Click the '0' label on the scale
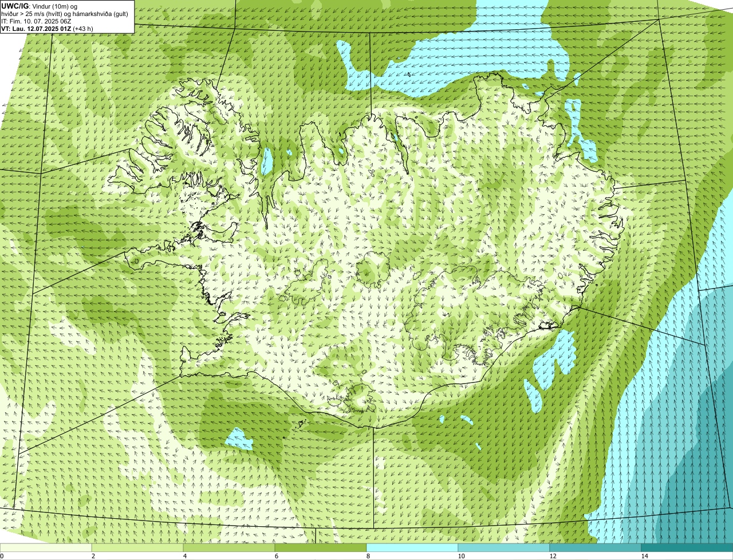 point(2,556)
